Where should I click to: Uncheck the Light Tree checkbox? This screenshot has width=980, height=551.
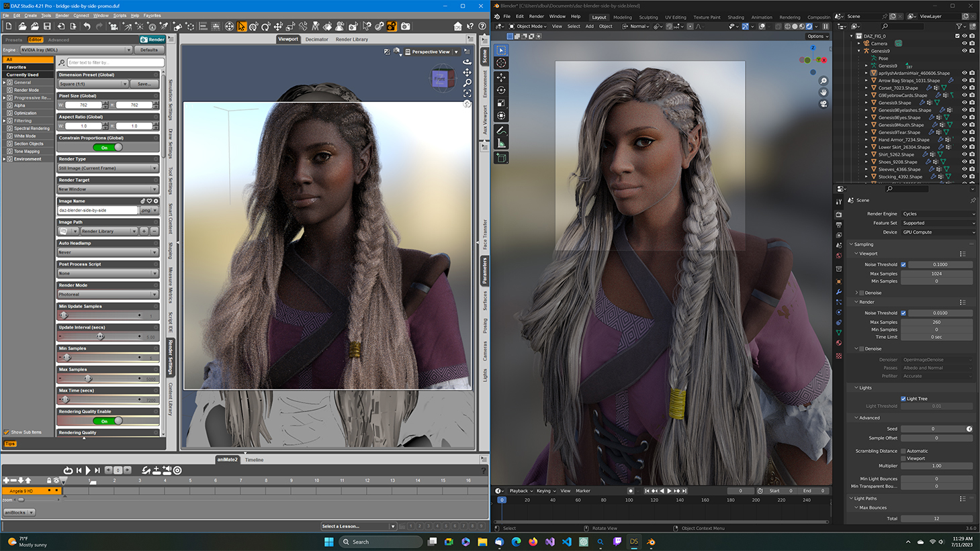coord(903,399)
